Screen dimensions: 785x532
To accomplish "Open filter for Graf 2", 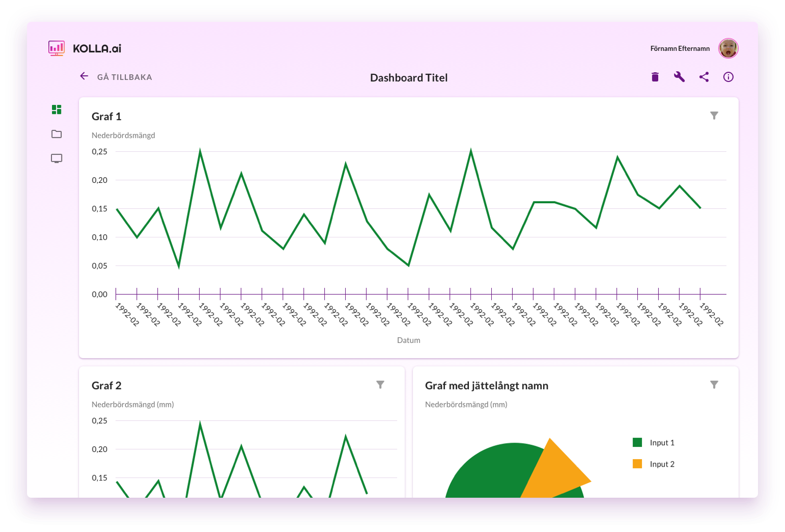I will pyautogui.click(x=381, y=384).
